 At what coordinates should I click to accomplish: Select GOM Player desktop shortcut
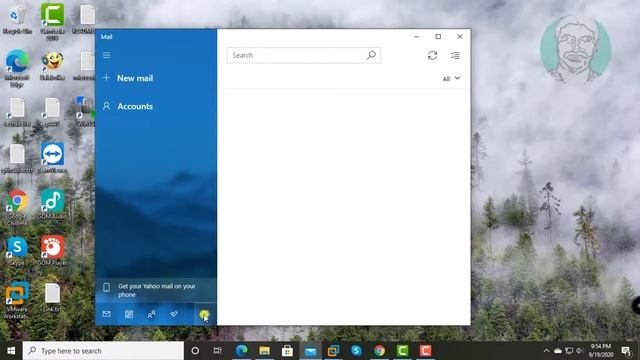[52, 251]
